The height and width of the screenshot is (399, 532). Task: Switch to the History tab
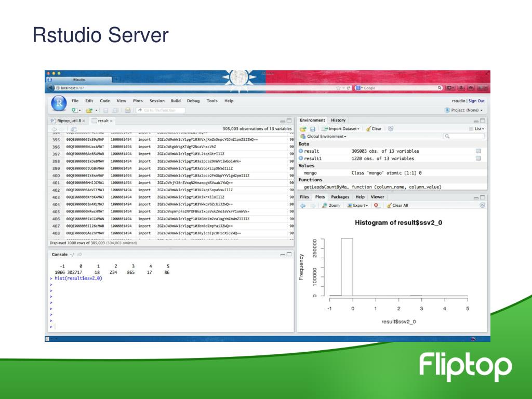click(338, 120)
